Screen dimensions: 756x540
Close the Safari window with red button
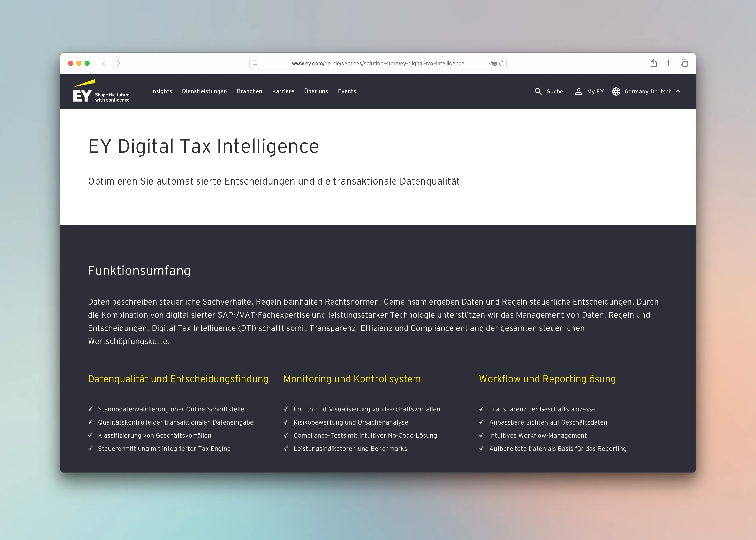tap(70, 63)
